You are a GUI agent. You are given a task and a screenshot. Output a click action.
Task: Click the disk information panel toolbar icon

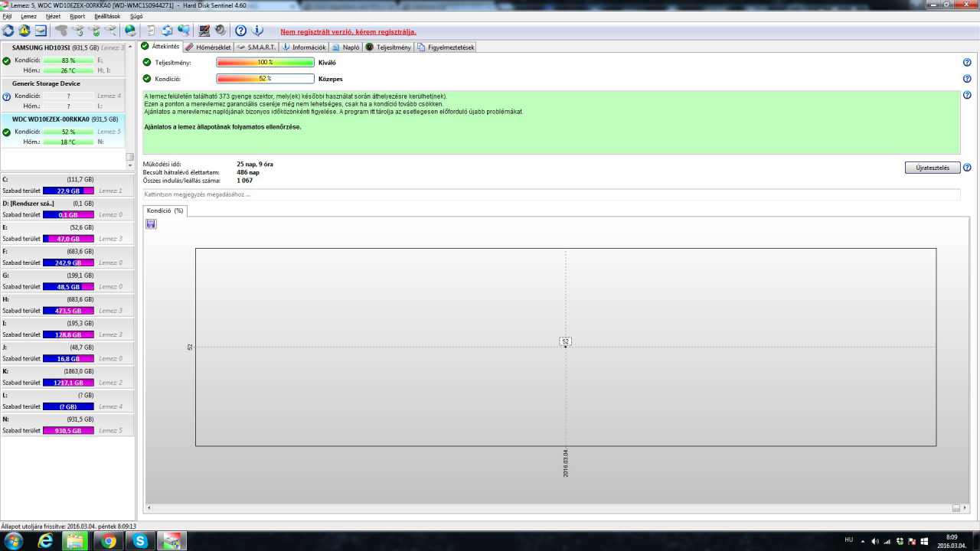(x=41, y=31)
